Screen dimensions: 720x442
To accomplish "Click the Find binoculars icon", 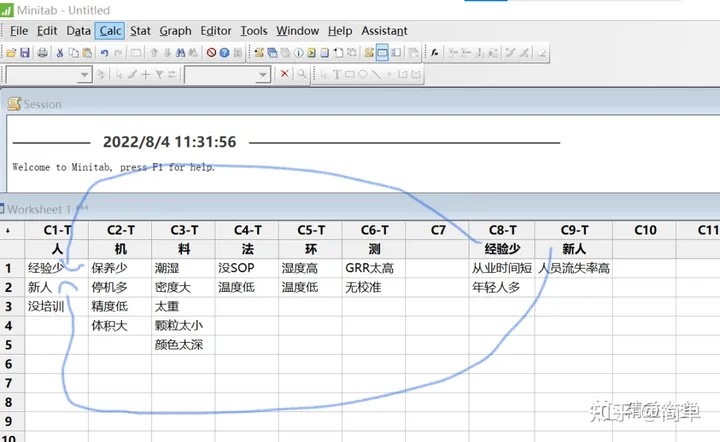I will [180, 53].
